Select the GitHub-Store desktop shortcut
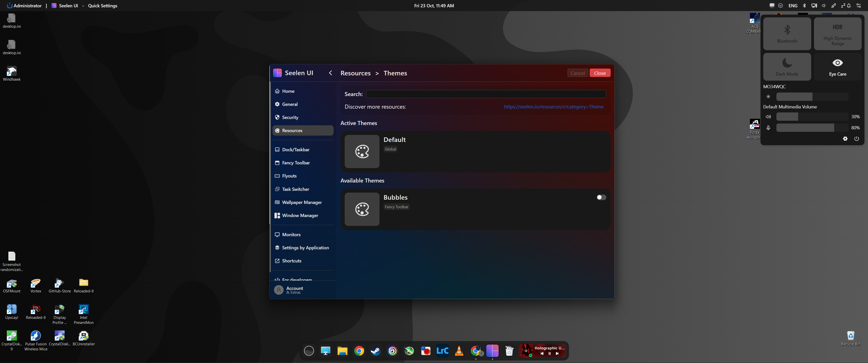The image size is (868, 363). (59, 286)
